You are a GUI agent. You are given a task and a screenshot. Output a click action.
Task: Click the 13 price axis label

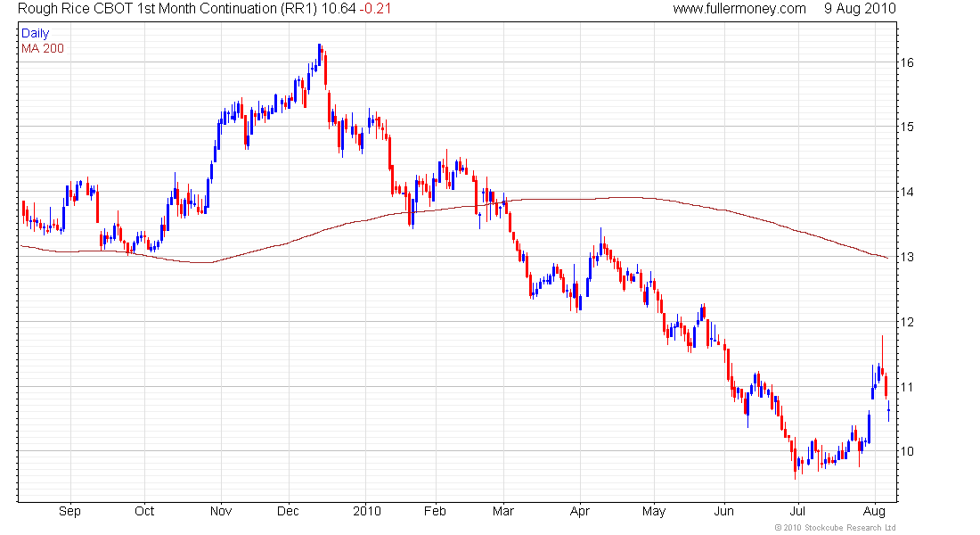coord(907,257)
